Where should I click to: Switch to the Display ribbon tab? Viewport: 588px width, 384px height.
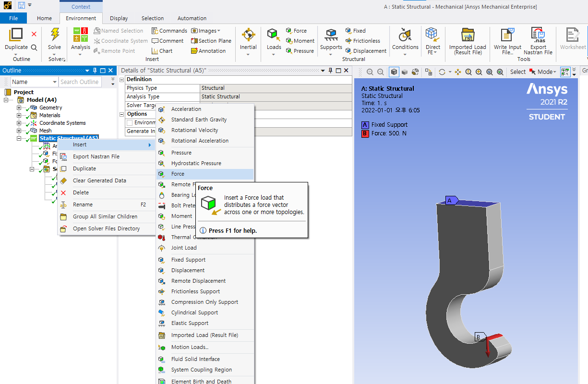(x=119, y=18)
